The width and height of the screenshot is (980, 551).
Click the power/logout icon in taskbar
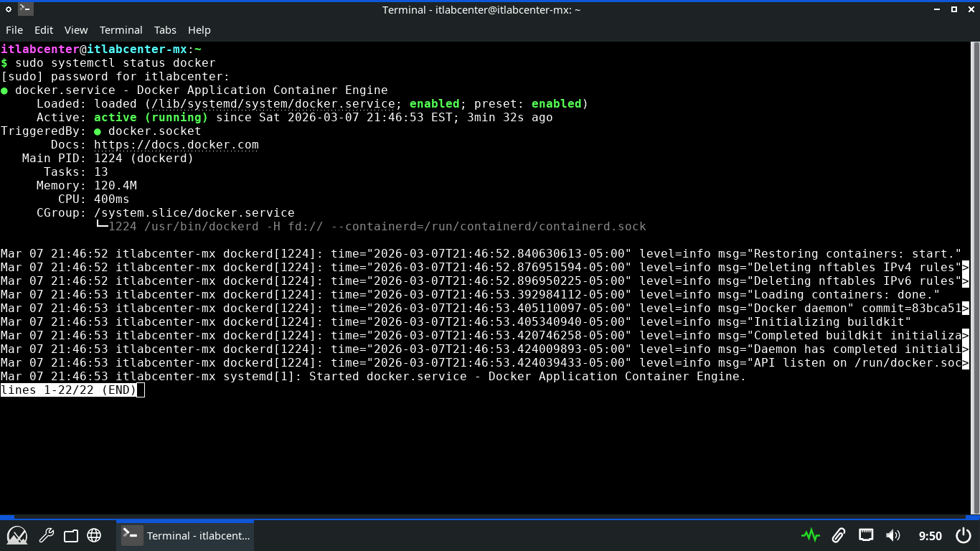(x=963, y=535)
